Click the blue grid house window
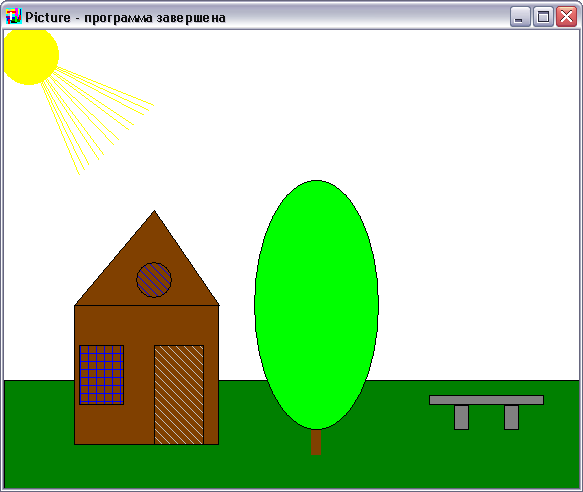 coord(102,374)
